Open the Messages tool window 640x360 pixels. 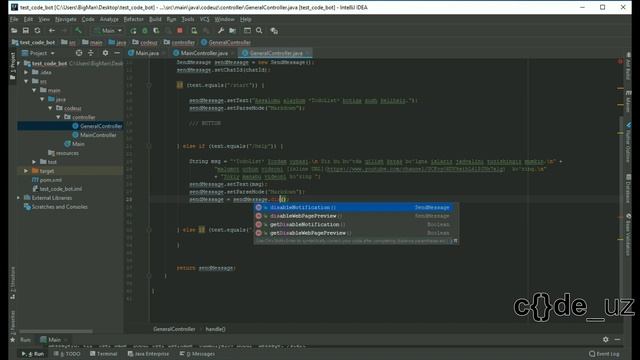(197, 354)
